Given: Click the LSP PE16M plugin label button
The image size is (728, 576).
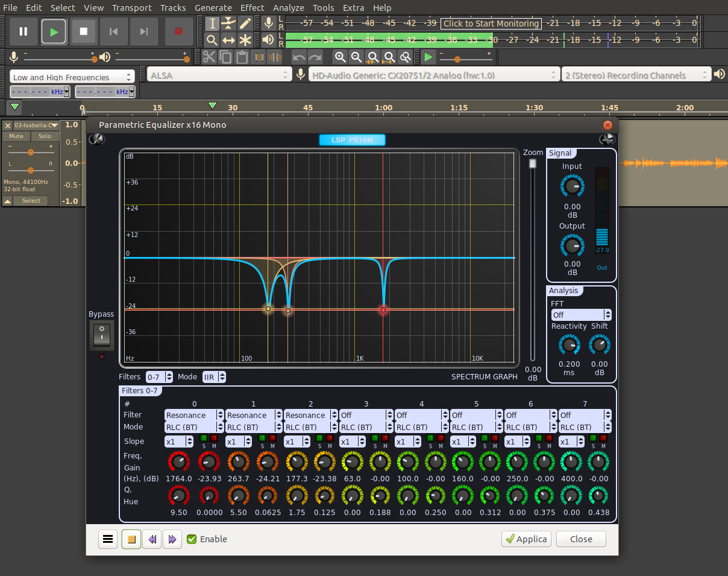Looking at the screenshot, I should pos(352,140).
